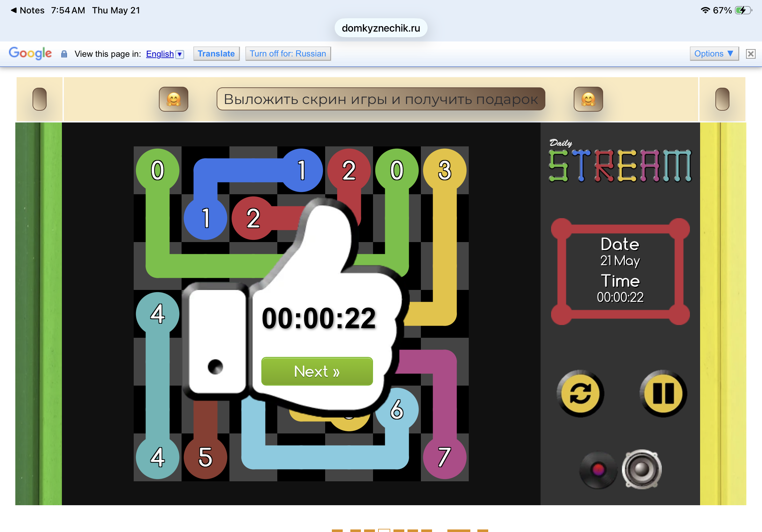Select the lower blue 1 node
Viewport: 762px width, 532px height.
point(205,218)
